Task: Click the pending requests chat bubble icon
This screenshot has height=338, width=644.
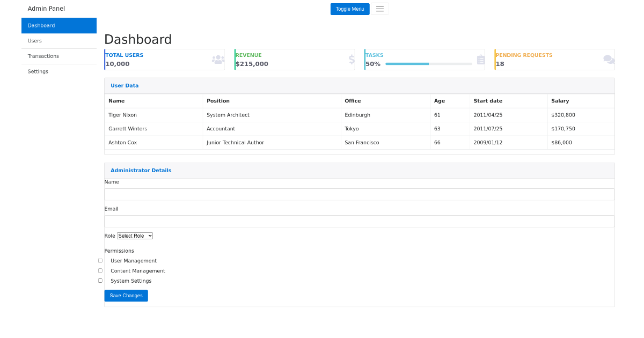Action: [608, 59]
